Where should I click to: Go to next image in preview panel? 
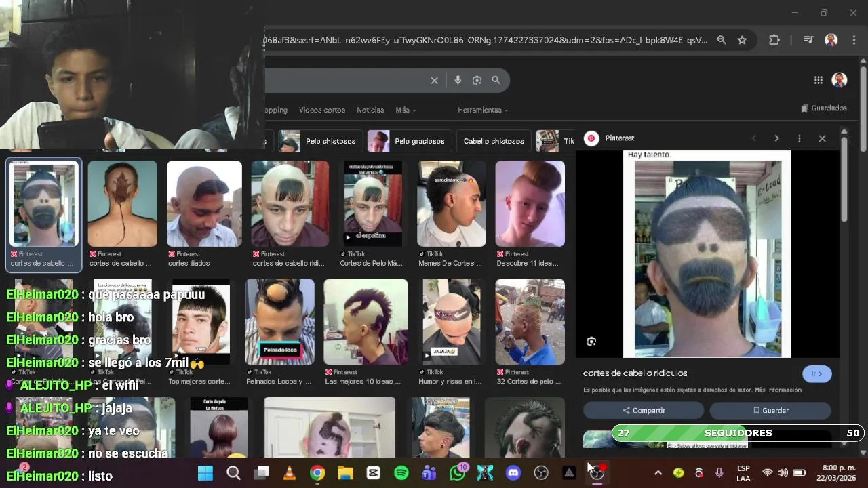click(776, 138)
